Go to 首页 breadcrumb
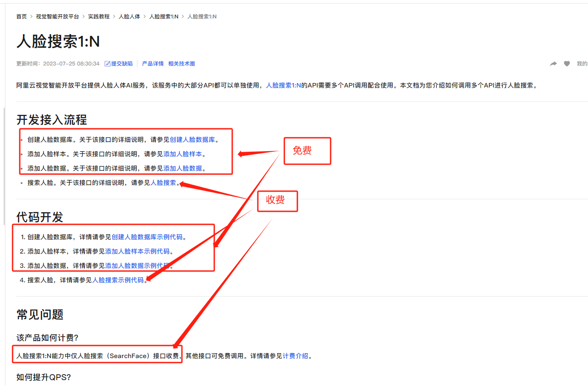This screenshot has height=385, width=588. click(22, 16)
